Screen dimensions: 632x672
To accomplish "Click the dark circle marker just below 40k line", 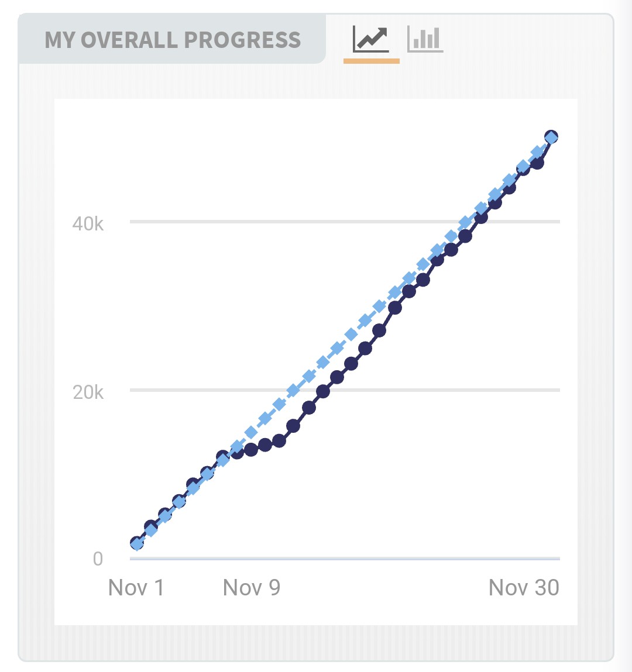I will 465,236.
